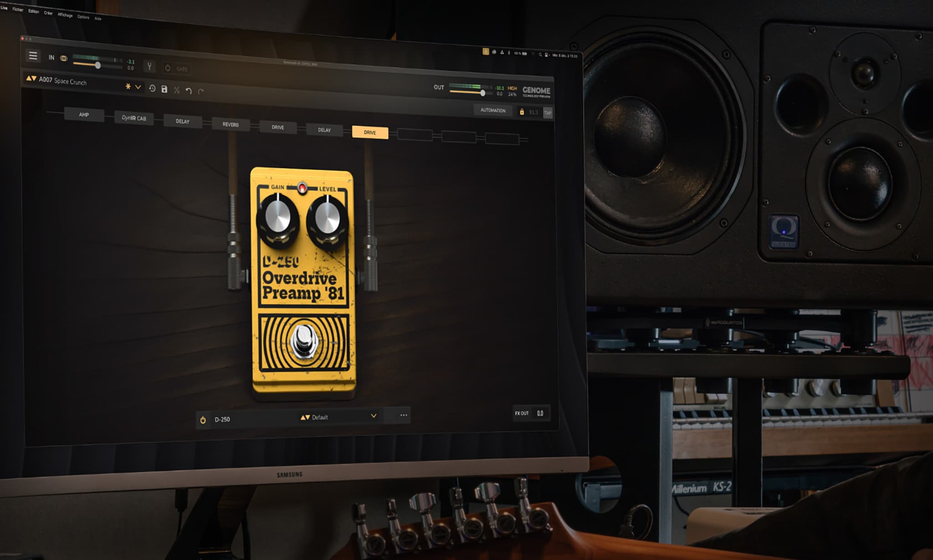Open the Live menu in menu bar
Screen dimensions: 933x560
pos(4,8)
